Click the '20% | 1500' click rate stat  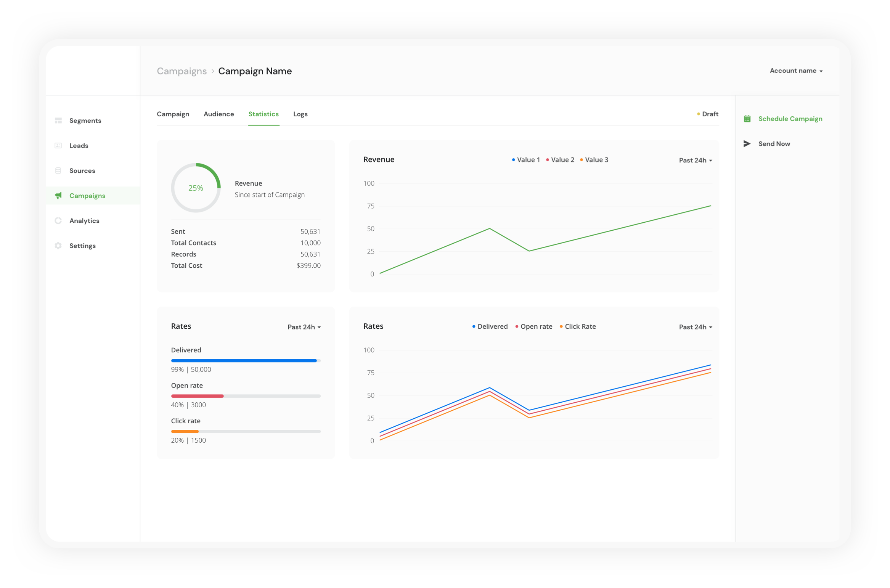[188, 440]
